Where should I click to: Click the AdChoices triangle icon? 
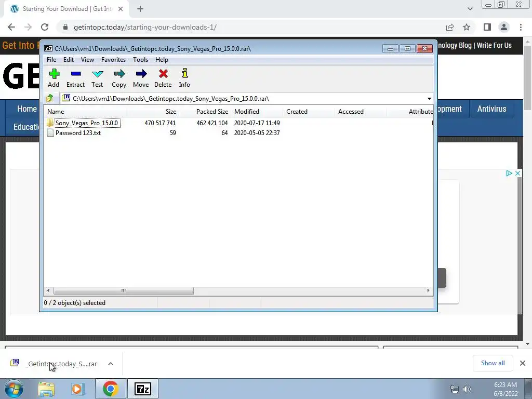(x=509, y=174)
